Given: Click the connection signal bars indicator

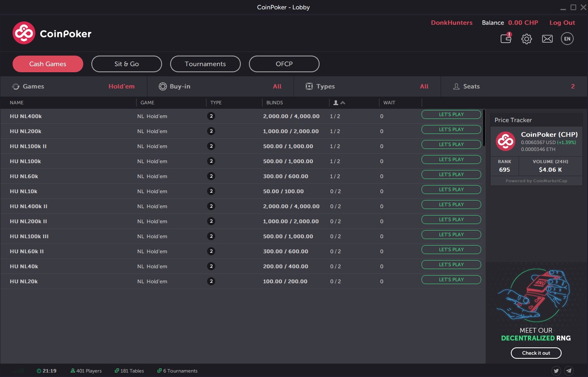Looking at the screenshot, I should click(x=18, y=371).
